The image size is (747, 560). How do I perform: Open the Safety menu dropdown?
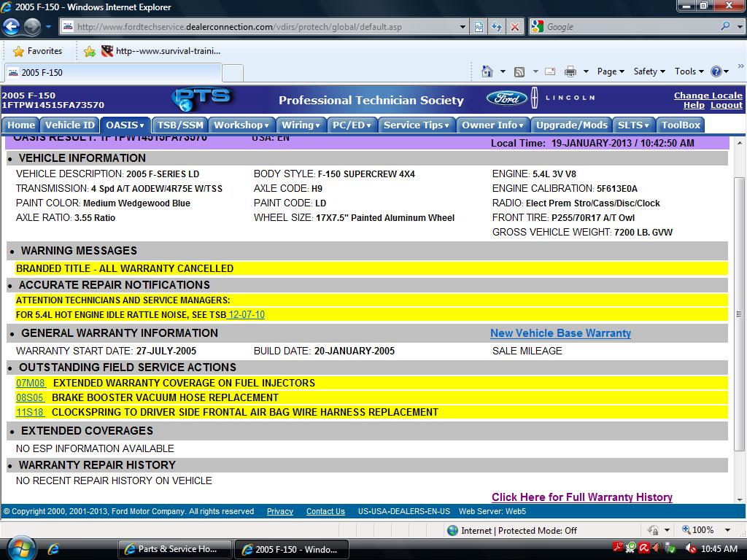[x=649, y=71]
